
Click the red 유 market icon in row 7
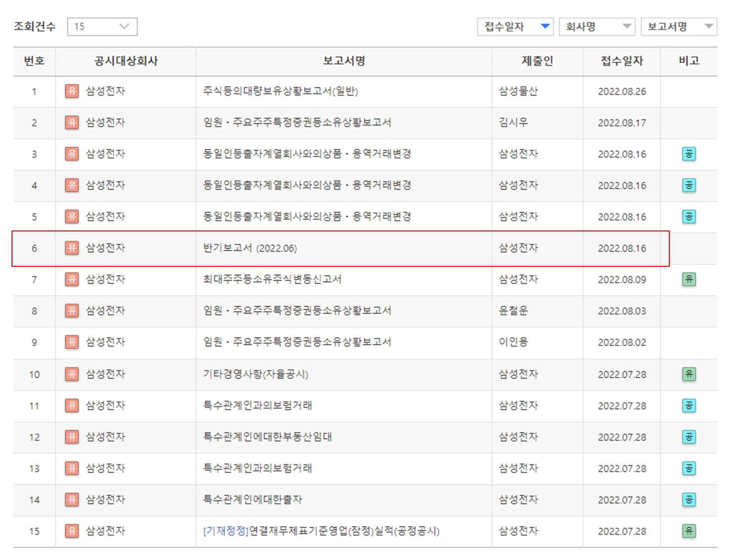pos(72,279)
